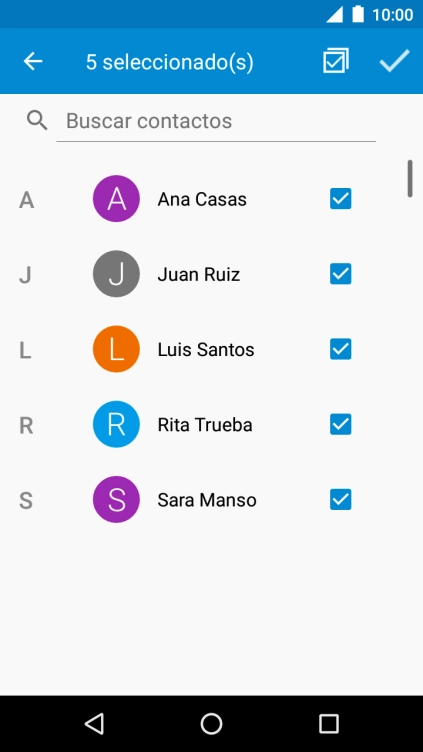Deselect the Luis Santos checkbox

[x=341, y=349]
